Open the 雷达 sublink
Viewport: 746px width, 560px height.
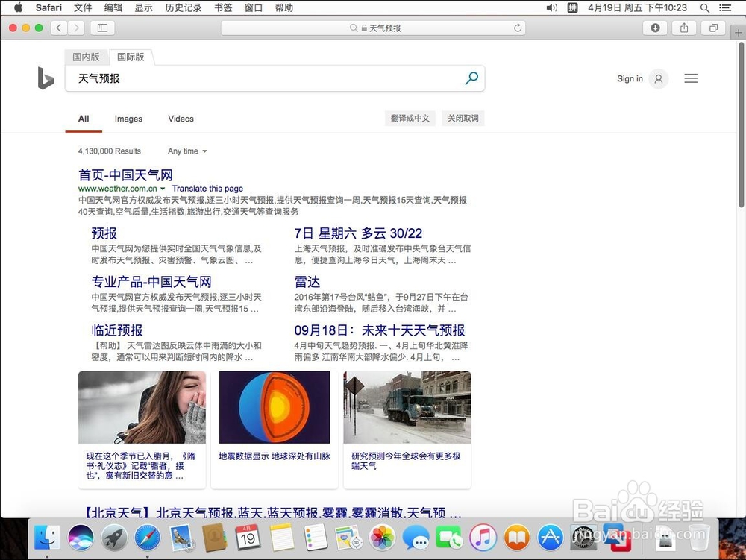coord(307,282)
